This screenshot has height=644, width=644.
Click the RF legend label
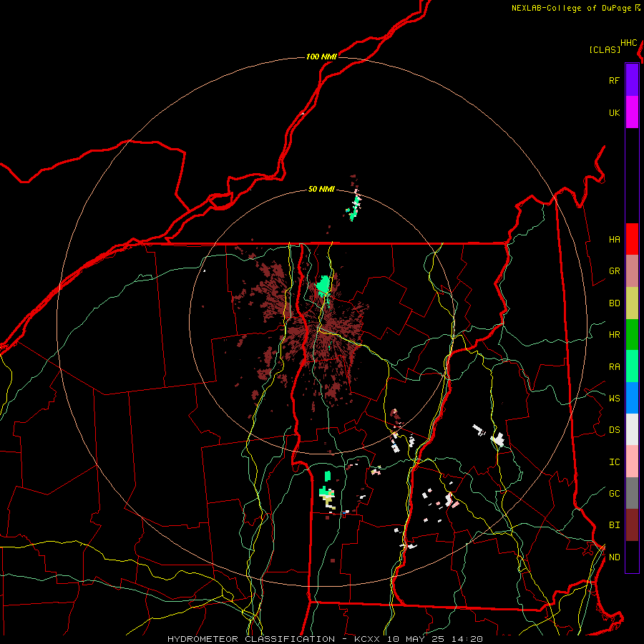tap(614, 80)
